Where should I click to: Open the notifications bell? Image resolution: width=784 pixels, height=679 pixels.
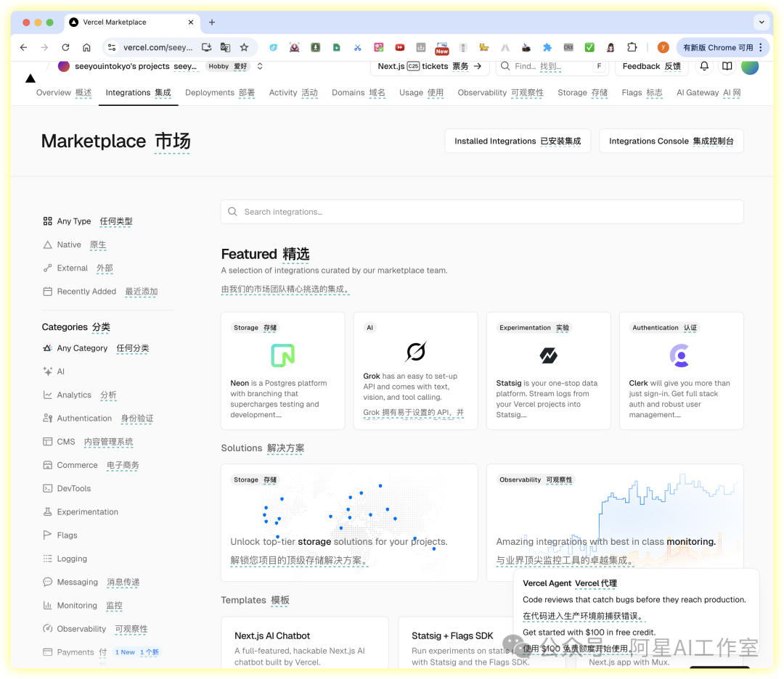704,66
